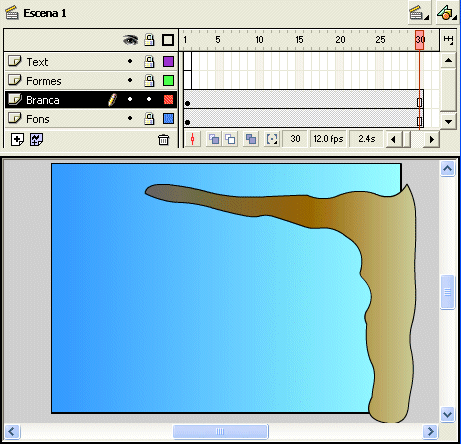Viewport: 461px width, 444px height.
Task: Open the timeline frame view menu
Action: click(x=448, y=40)
